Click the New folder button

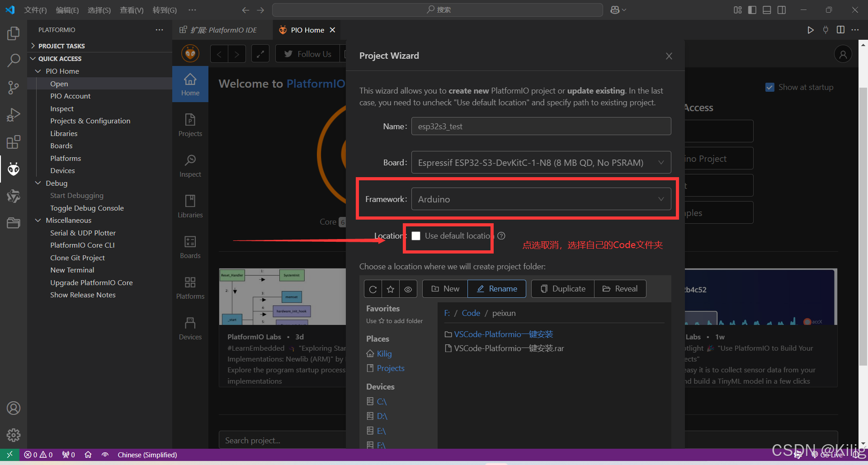[445, 289]
